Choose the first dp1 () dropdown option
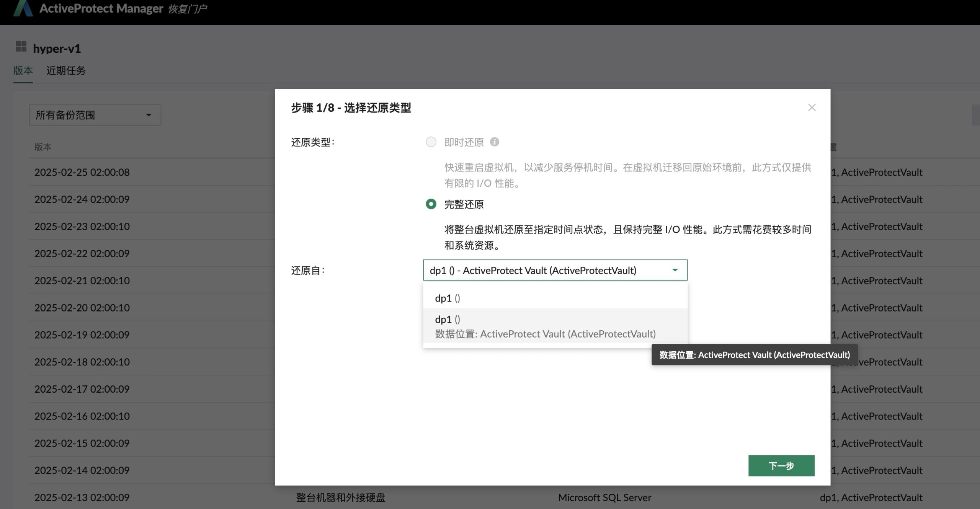The image size is (980, 509). click(555, 298)
